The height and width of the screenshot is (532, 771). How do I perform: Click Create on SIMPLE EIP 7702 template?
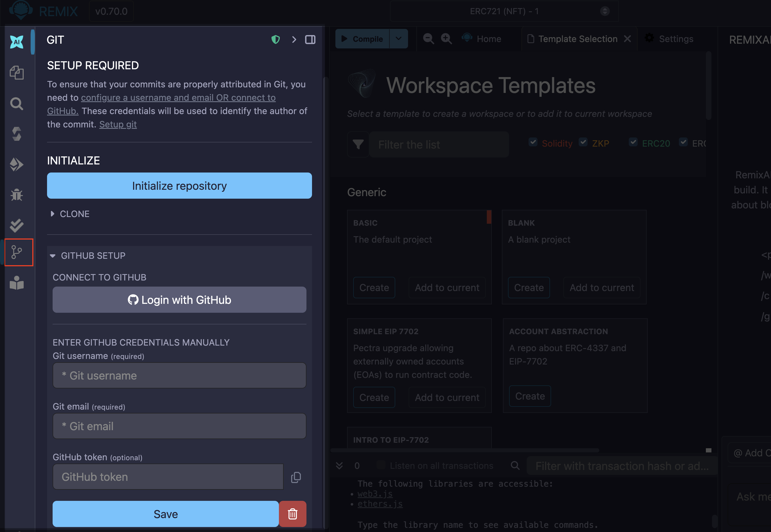(374, 397)
